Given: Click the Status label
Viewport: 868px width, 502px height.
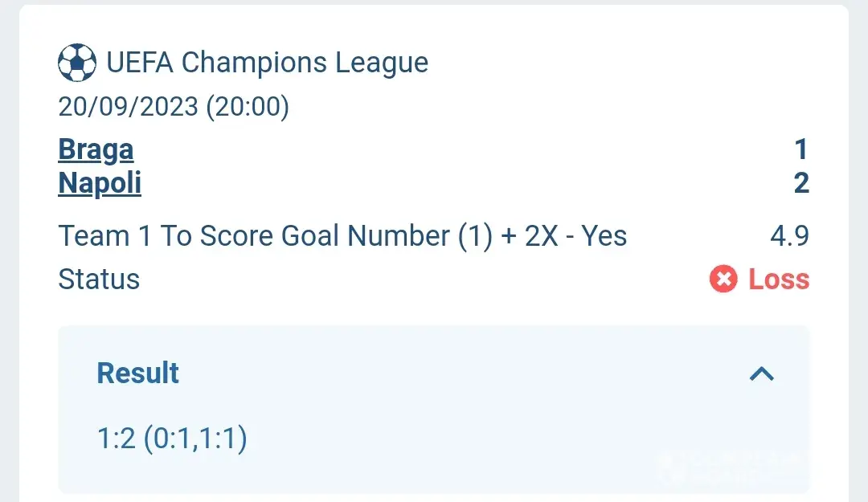Looking at the screenshot, I should coord(99,280).
